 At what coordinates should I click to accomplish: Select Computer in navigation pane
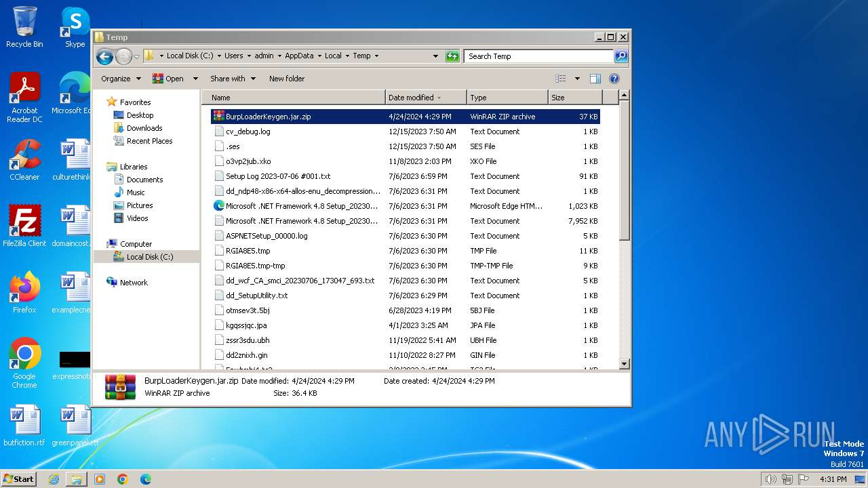136,244
